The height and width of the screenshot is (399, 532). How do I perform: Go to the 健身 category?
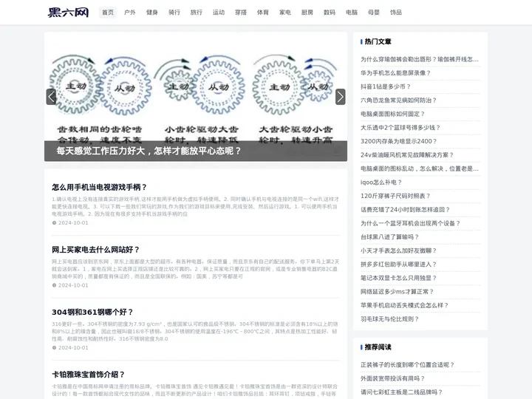pyautogui.click(x=152, y=13)
